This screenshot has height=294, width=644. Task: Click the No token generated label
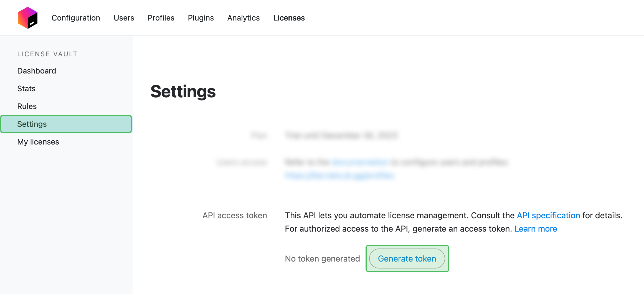322,258
